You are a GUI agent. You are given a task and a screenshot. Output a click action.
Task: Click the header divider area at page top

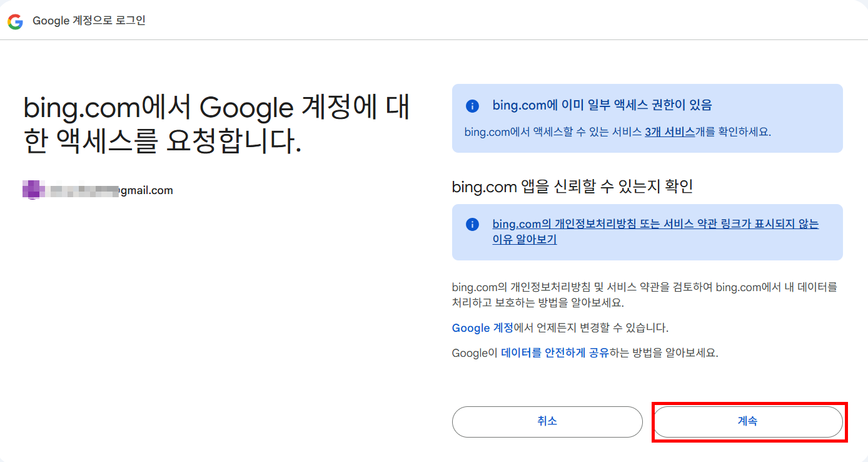[434, 39]
